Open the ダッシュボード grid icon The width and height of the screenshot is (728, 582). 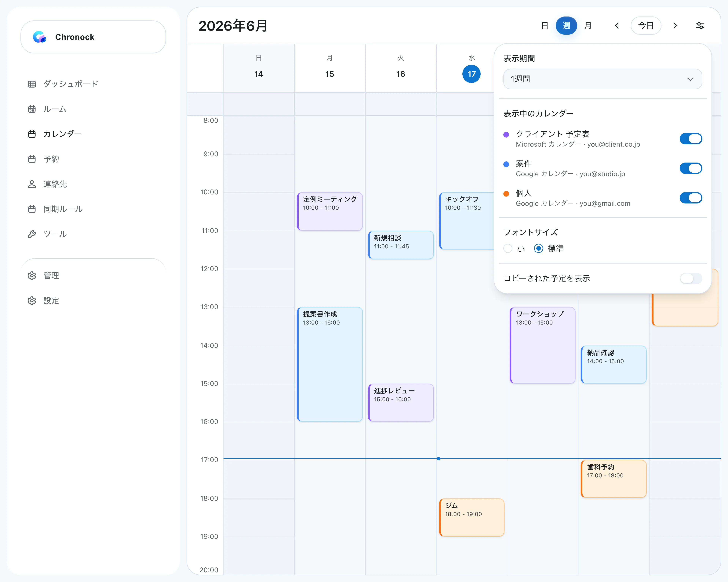[x=32, y=84]
